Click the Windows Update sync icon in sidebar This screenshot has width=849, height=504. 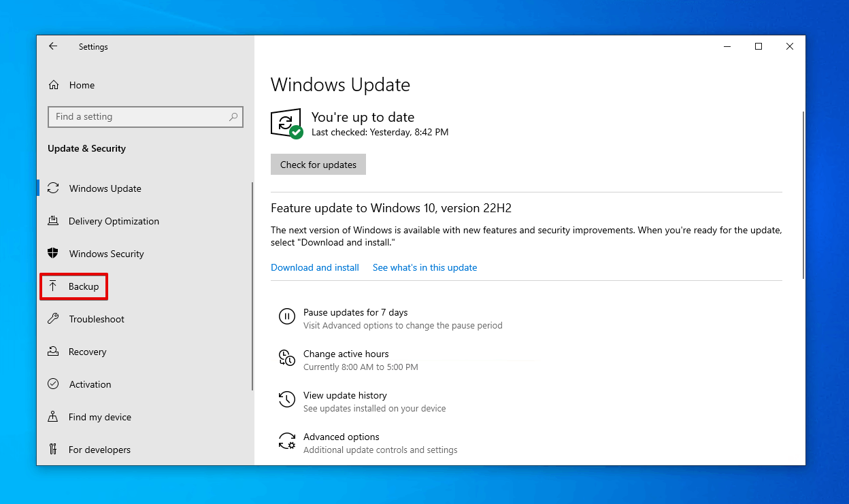[x=53, y=188]
